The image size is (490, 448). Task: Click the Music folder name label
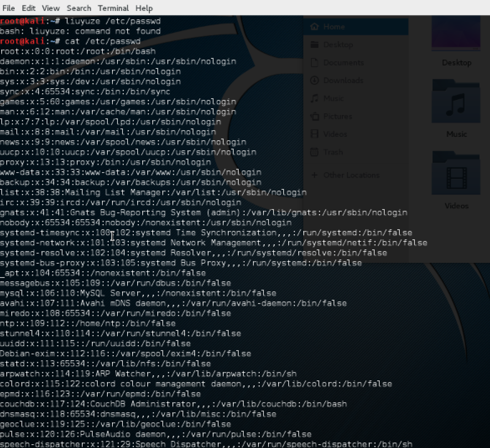point(456,134)
